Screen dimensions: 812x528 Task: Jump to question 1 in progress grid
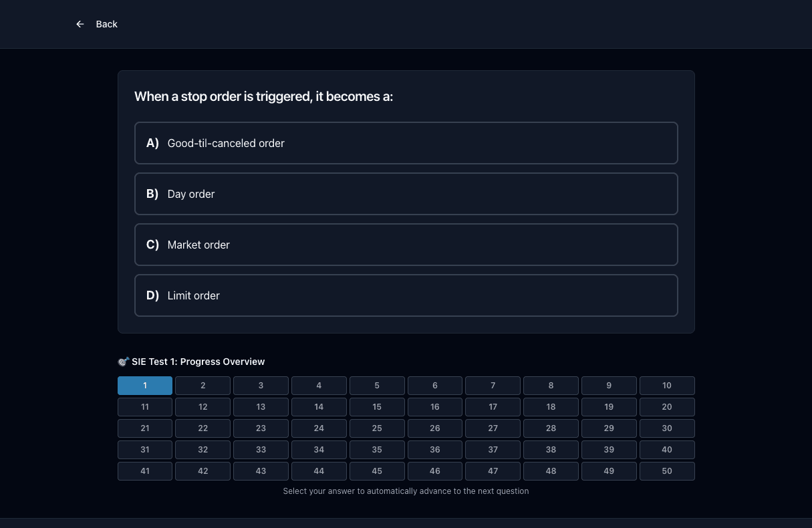point(145,386)
